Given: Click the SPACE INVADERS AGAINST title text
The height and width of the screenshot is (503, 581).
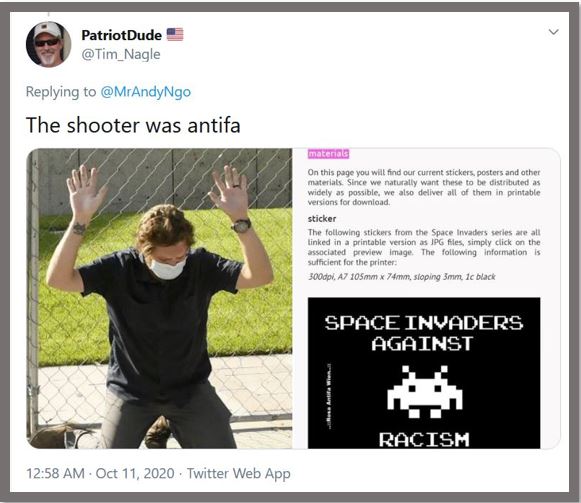Looking at the screenshot, I should pyautogui.click(x=424, y=333).
